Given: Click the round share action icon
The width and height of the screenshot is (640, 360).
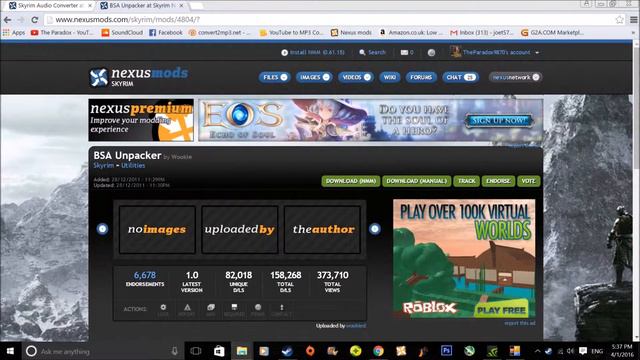Looking at the screenshot, I should coord(258,307).
